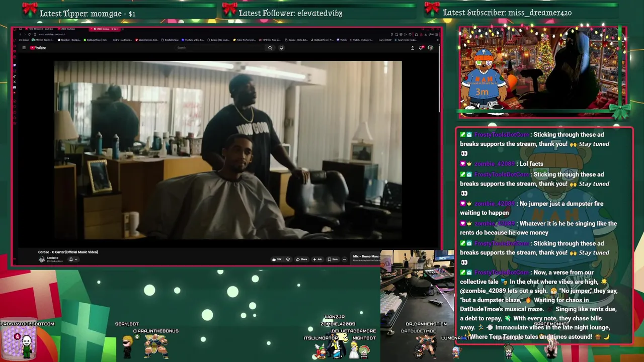Click 'Latest Follower: elevatedvibz' banner
The image size is (644, 362).
coord(290,13)
